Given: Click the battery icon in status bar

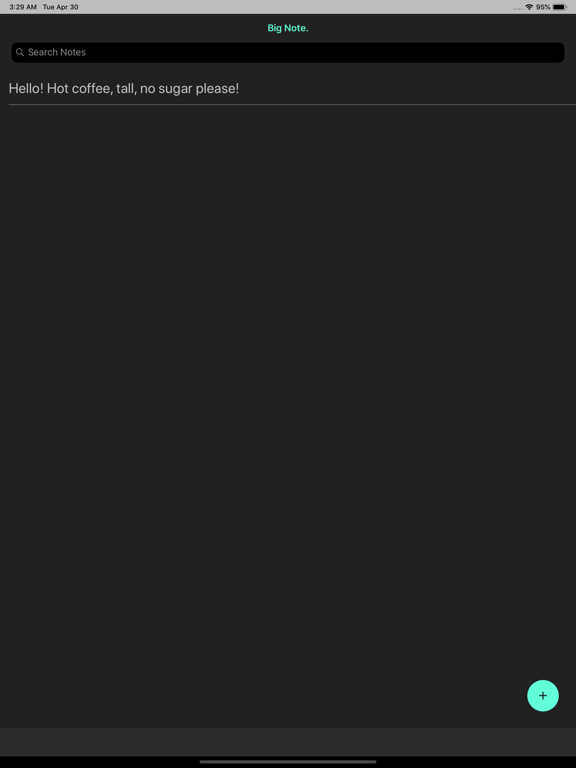Looking at the screenshot, I should pos(560,7).
